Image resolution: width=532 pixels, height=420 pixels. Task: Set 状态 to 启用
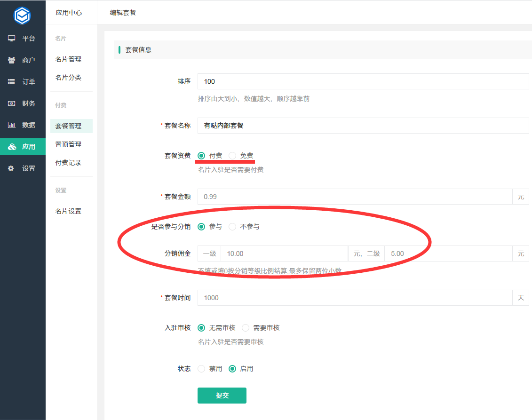[232, 369]
